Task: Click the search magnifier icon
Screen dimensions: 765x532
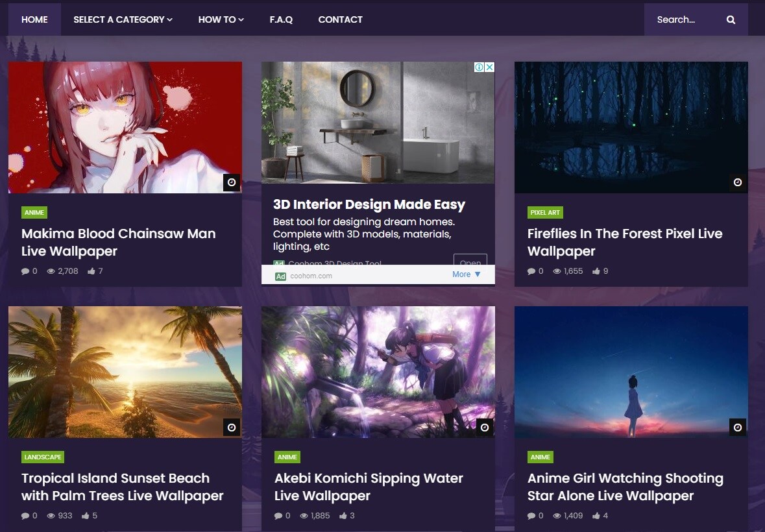Action: pyautogui.click(x=731, y=19)
